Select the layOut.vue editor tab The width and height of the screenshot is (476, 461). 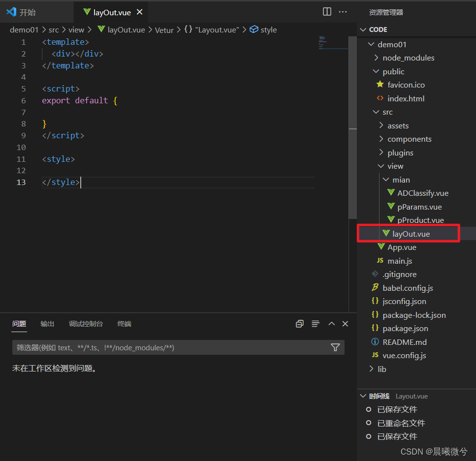tap(111, 12)
